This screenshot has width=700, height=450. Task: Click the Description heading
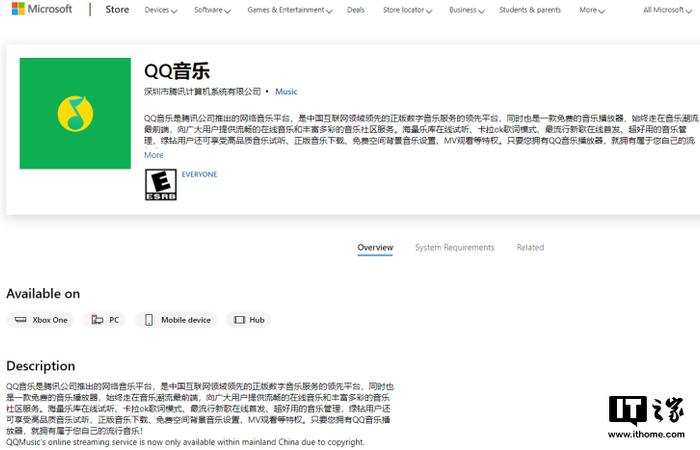pos(41,366)
